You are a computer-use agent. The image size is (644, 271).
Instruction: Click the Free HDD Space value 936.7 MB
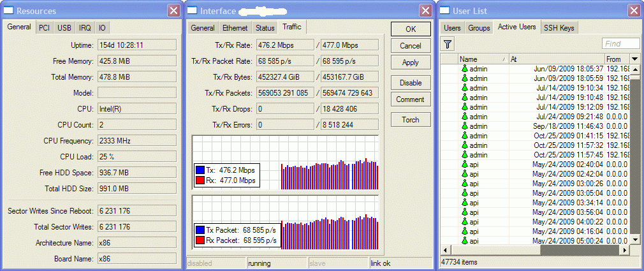point(136,173)
